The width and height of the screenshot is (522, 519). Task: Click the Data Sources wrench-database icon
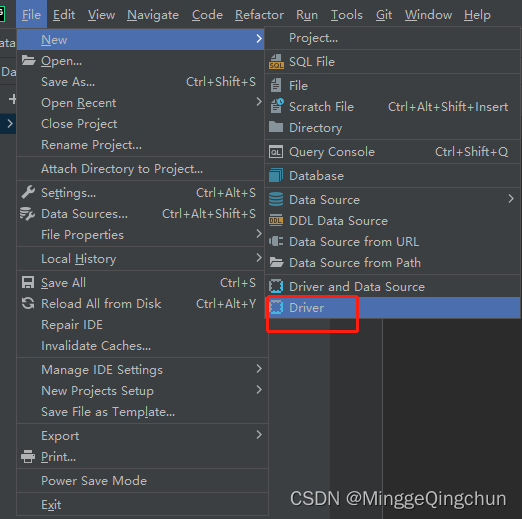point(27,214)
